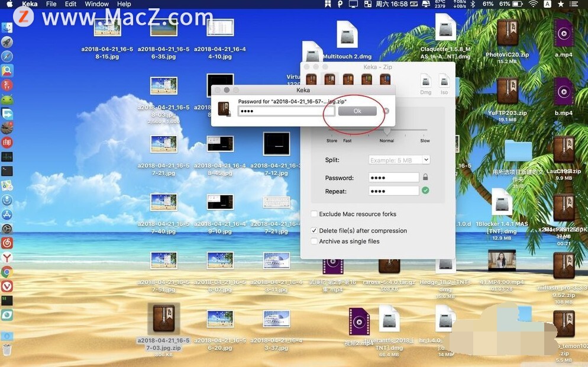The image size is (588, 367).
Task: Select the 视频2.mp4 video file
Action: [x=359, y=321]
